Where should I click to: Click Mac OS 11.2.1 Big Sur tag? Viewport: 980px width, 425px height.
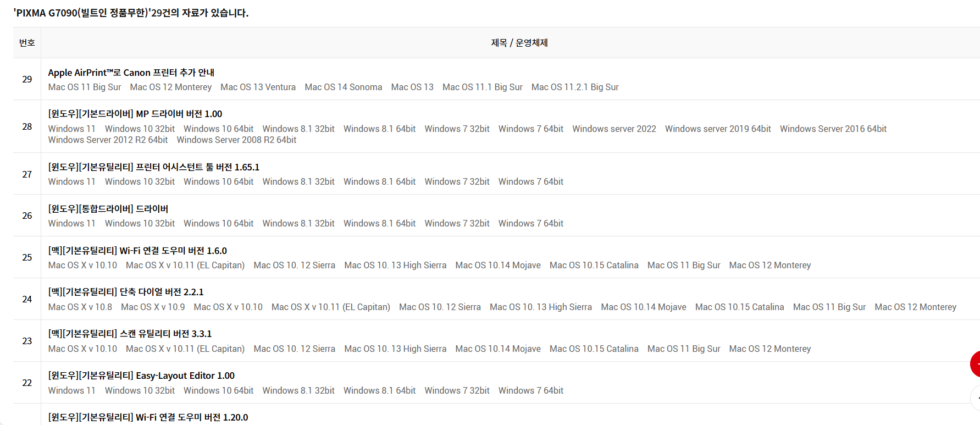575,87
